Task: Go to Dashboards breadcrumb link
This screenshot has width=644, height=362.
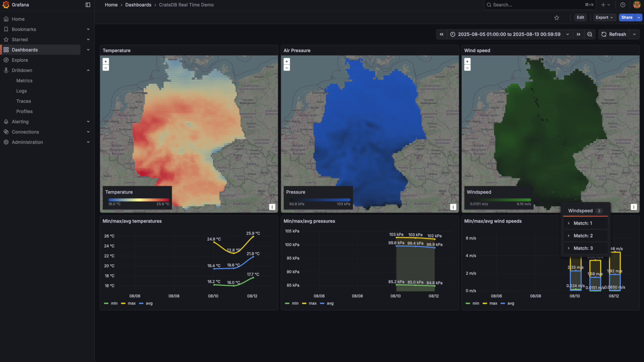Action: pyautogui.click(x=138, y=5)
